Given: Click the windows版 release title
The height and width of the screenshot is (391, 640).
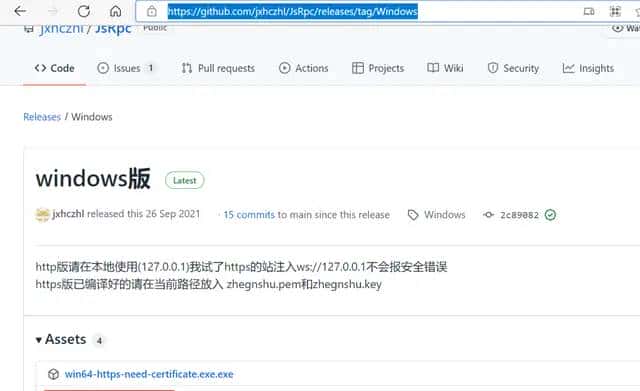Looking at the screenshot, I should click(x=93, y=179).
